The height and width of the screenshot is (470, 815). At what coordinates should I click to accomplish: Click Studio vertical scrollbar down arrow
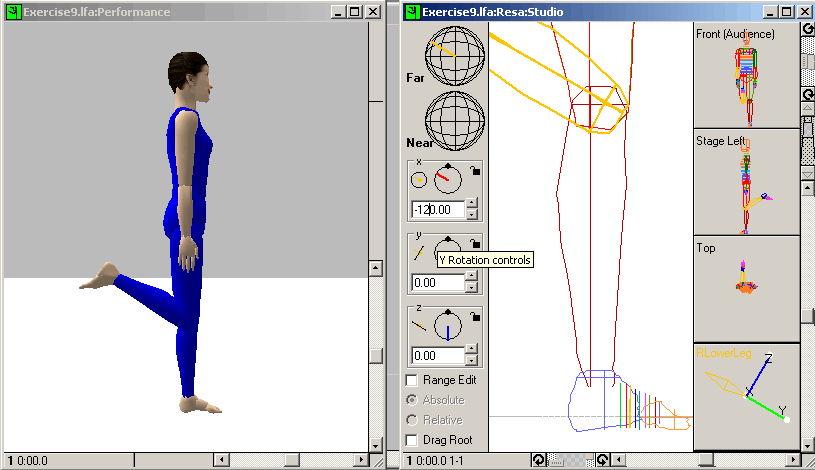pos(807,446)
